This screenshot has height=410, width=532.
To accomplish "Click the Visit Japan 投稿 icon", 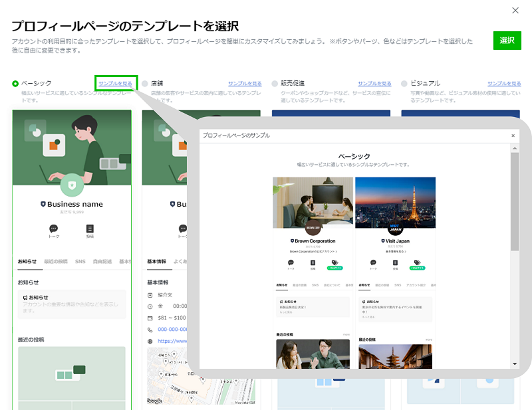I will [395, 263].
